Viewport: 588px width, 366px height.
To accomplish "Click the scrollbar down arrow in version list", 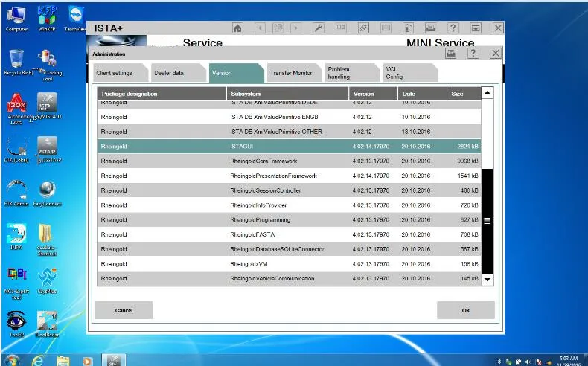I will pyautogui.click(x=487, y=280).
